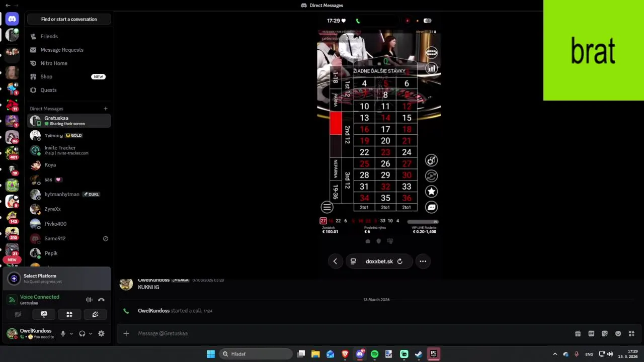The width and height of the screenshot is (644, 362).
Task: Open the Koya direct message
Action: tap(69, 165)
